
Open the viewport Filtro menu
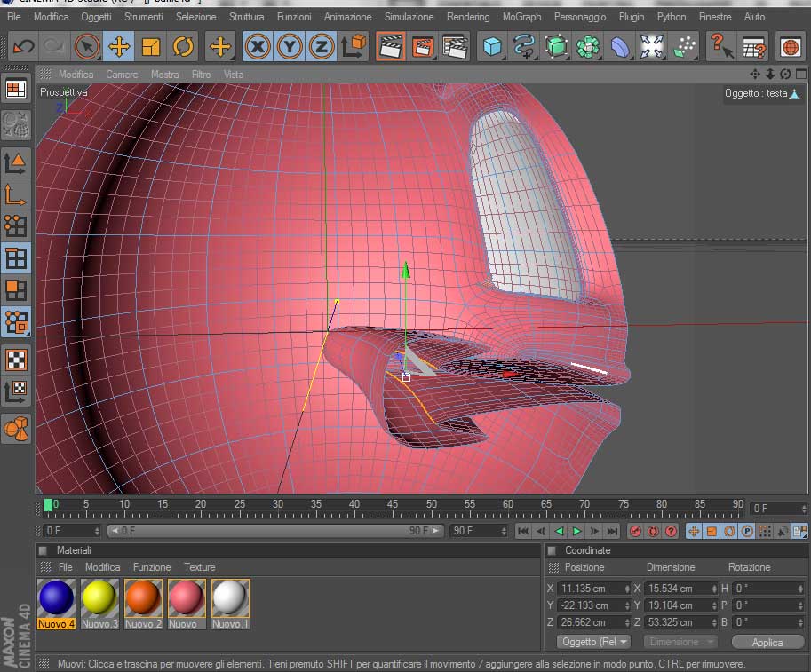pos(201,75)
